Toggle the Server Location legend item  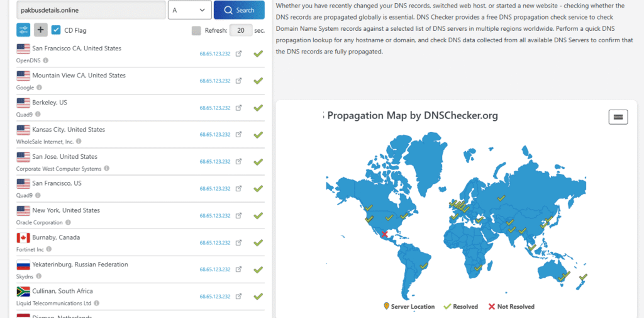409,307
